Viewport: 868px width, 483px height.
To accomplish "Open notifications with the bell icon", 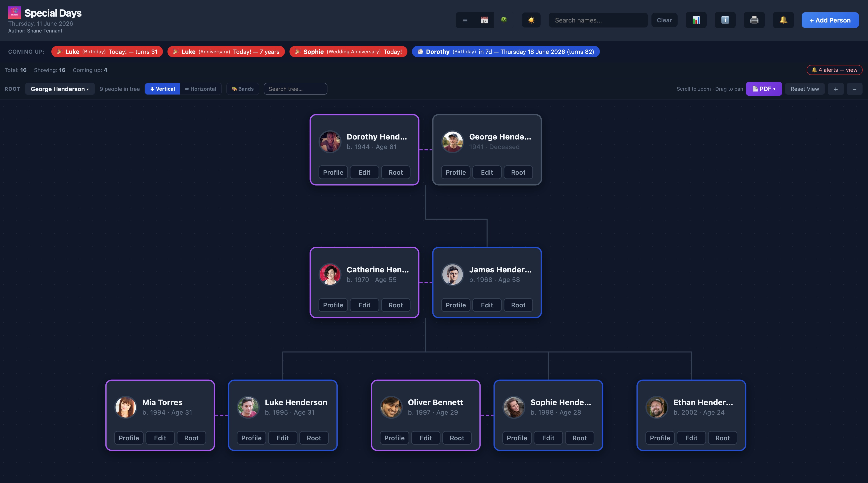I will (783, 20).
